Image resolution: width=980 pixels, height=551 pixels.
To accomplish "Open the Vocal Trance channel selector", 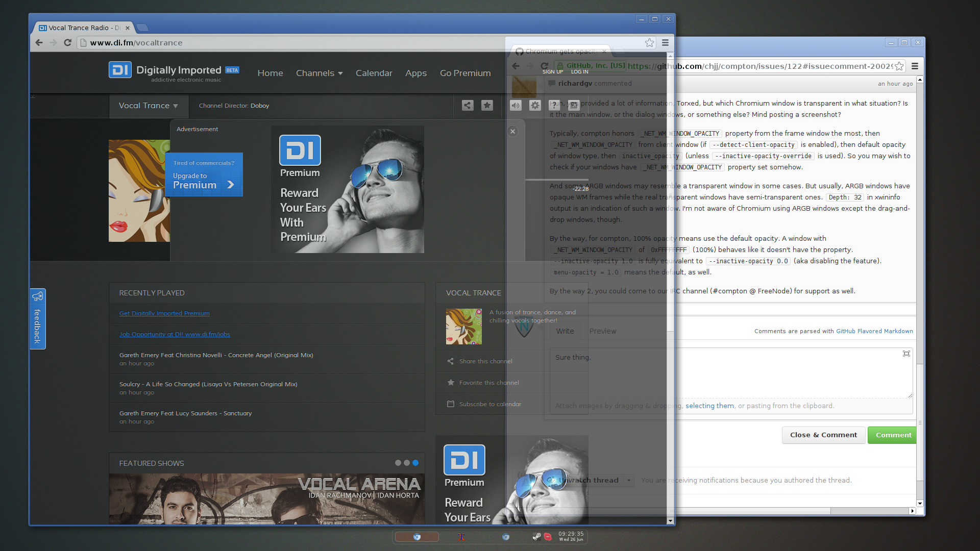I will [x=148, y=106].
